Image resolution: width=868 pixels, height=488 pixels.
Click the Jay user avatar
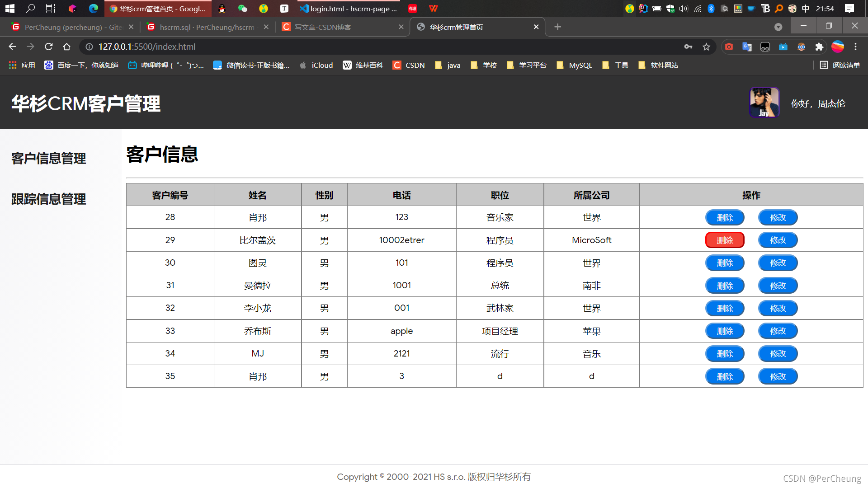pos(764,103)
